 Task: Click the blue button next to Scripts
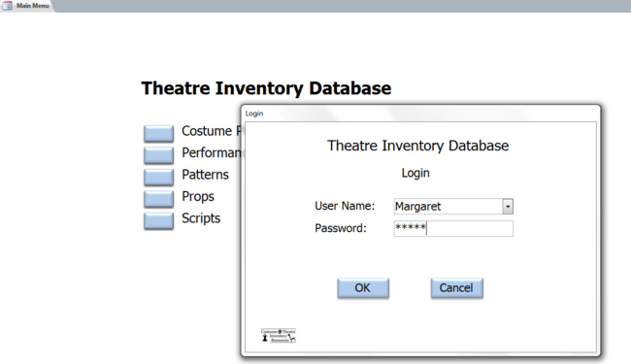pos(158,220)
